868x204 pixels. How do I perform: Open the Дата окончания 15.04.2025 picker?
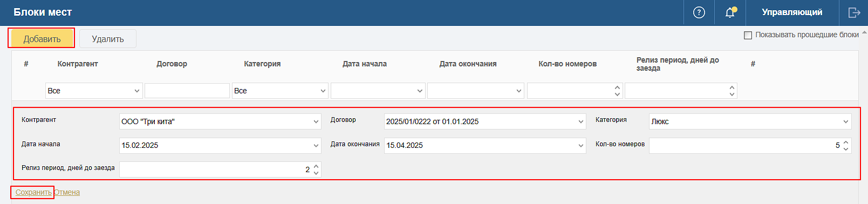coord(485,145)
